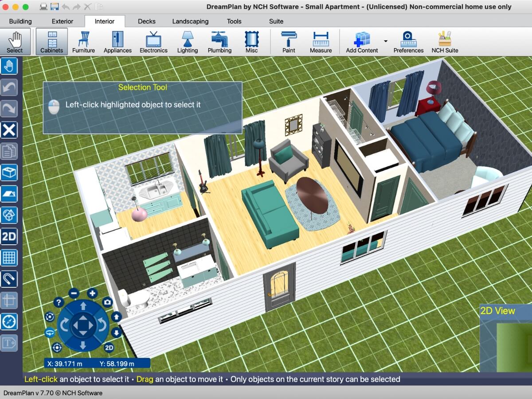This screenshot has width=532, height=399.
Task: Click the compass icon in left sidebar
Action: point(9,321)
